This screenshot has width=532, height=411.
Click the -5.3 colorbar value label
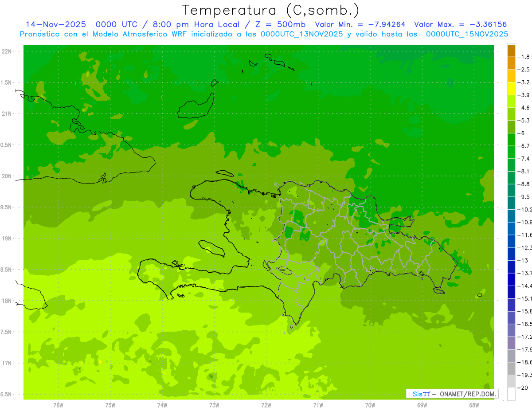(x=524, y=120)
